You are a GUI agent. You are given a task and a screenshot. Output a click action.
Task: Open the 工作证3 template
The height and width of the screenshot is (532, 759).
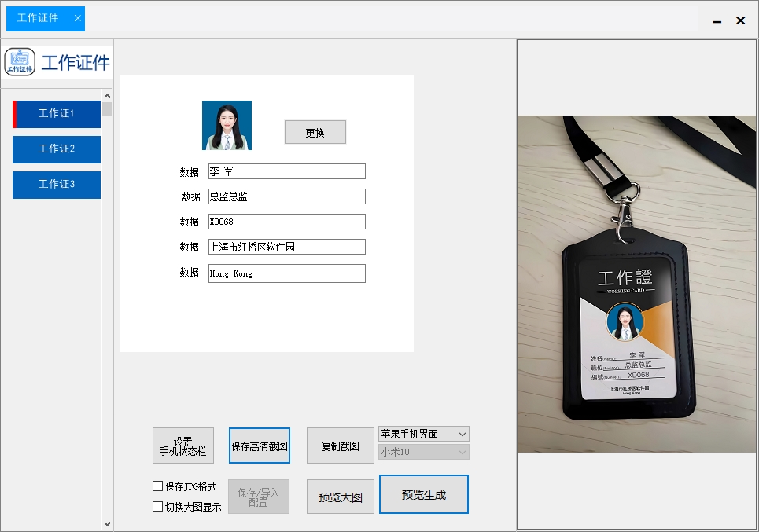(57, 185)
